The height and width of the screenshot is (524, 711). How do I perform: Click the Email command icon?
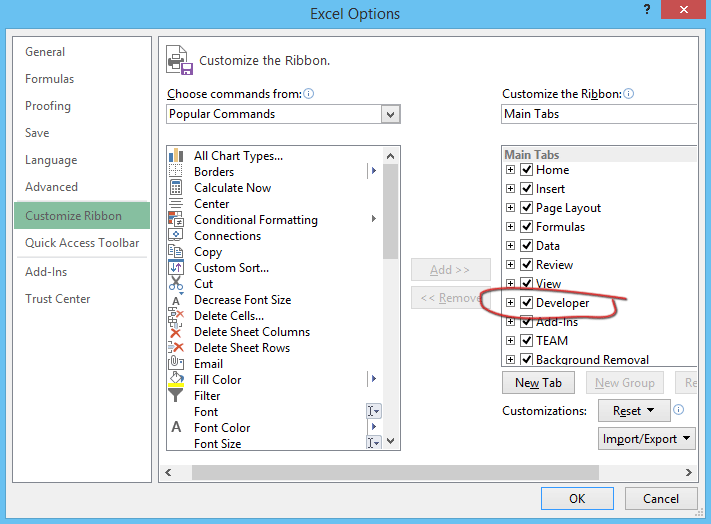pos(176,363)
